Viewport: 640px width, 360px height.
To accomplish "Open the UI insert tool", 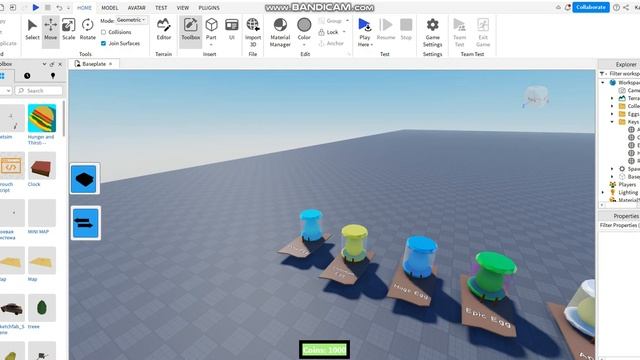I will pos(232,29).
